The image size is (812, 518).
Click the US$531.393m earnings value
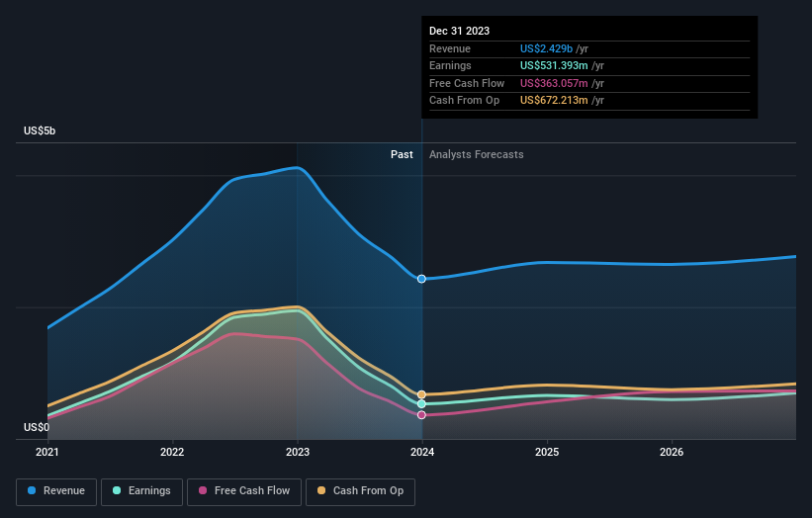[x=554, y=65]
